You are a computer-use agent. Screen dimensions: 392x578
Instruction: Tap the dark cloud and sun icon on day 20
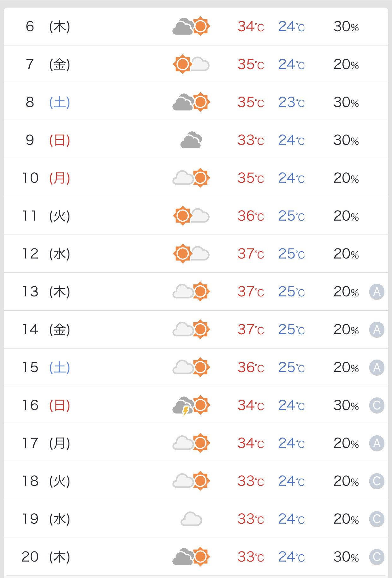coord(191,557)
